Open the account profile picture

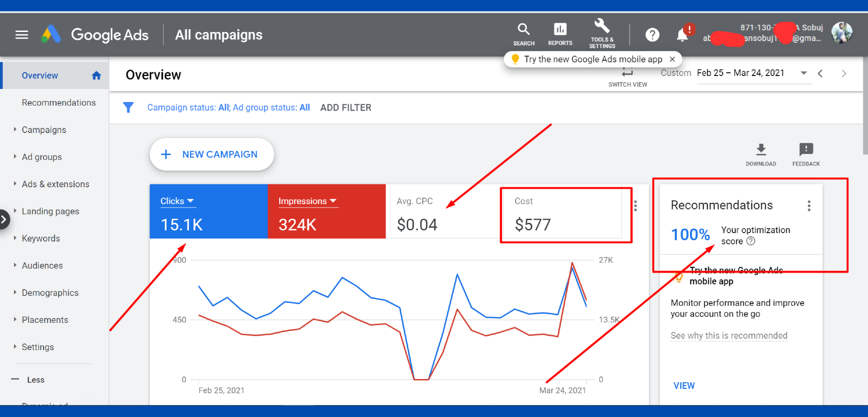843,32
